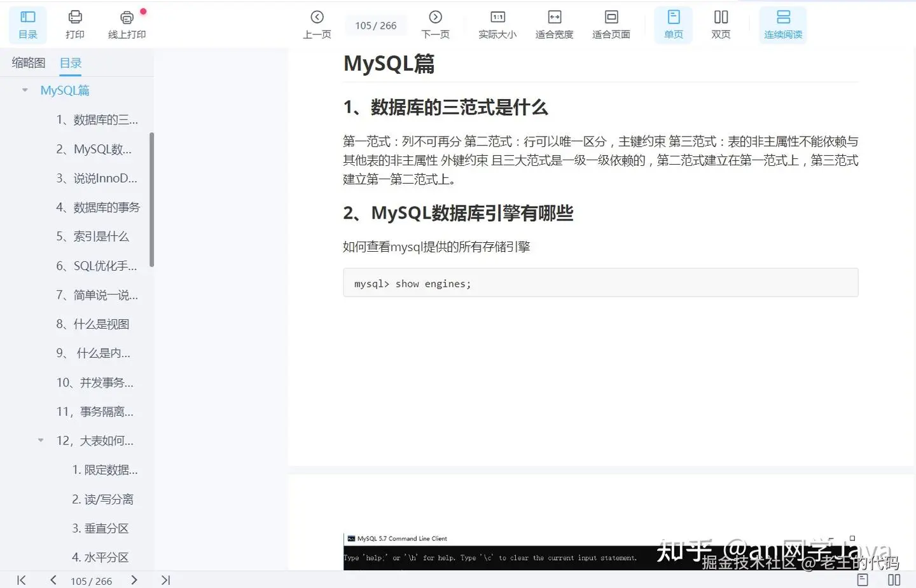Go to next page with 下一页

point(436,25)
